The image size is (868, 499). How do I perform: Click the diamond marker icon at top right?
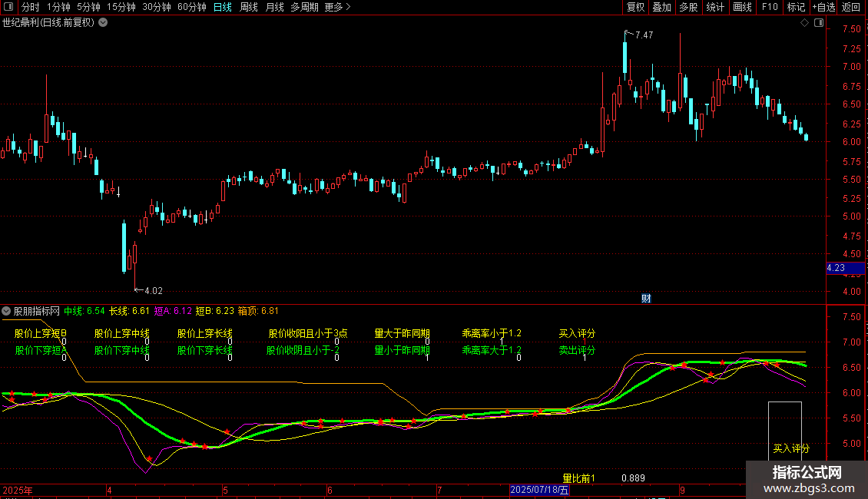pyautogui.click(x=804, y=23)
